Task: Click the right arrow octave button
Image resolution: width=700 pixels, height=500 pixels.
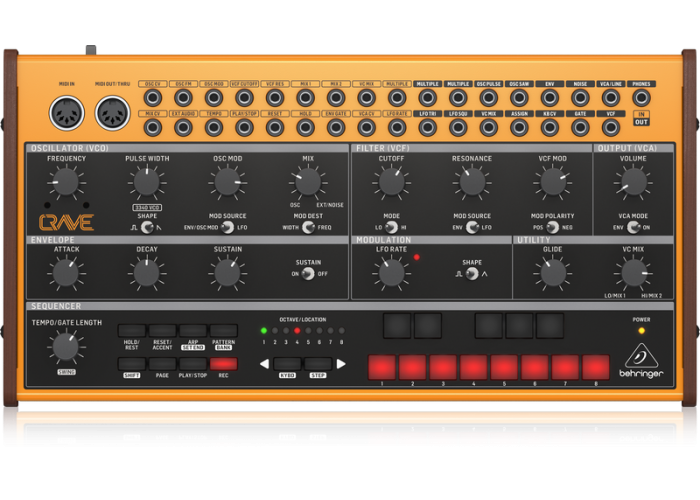Action: [x=341, y=364]
